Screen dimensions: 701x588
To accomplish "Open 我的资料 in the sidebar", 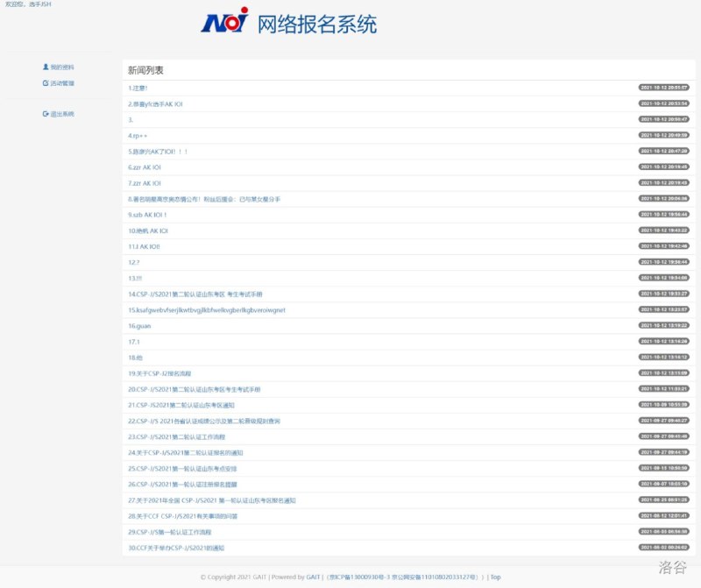I will point(62,67).
